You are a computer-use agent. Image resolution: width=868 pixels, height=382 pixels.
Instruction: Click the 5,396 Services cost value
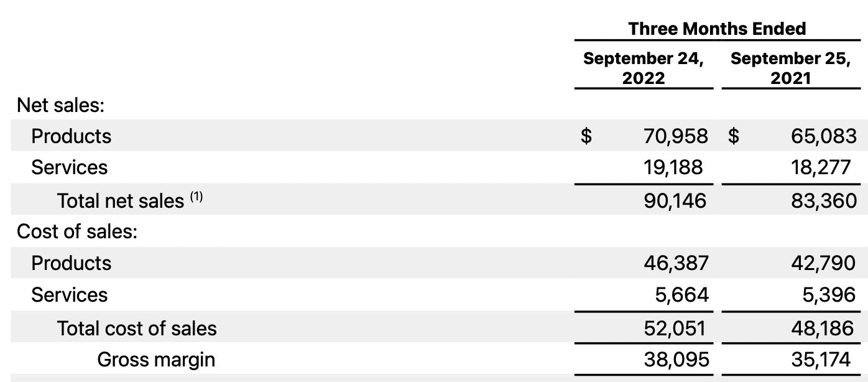pos(829,295)
